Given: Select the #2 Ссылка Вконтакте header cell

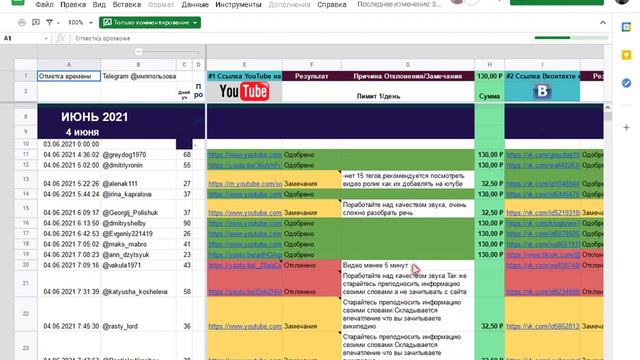Looking at the screenshot, I should (542, 76).
